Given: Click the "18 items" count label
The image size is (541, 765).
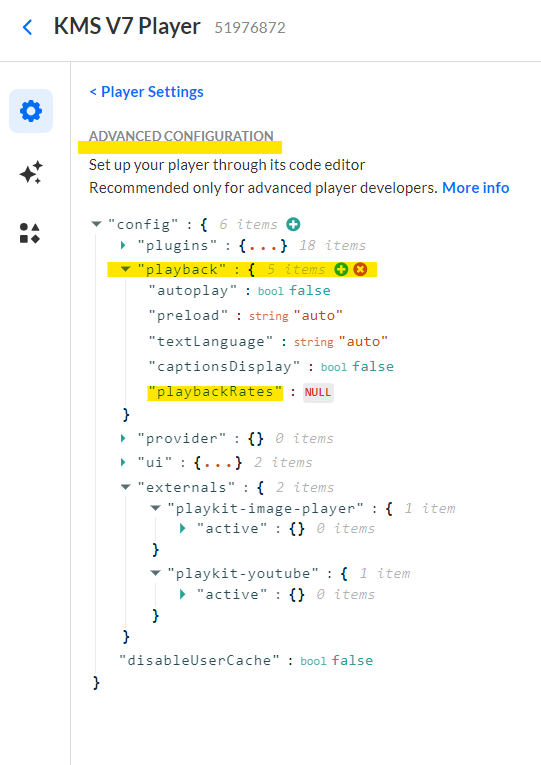Looking at the screenshot, I should (332, 245).
